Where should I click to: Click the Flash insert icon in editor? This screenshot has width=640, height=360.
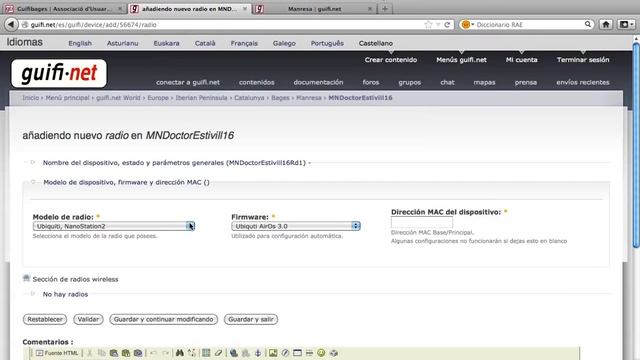[285, 353]
